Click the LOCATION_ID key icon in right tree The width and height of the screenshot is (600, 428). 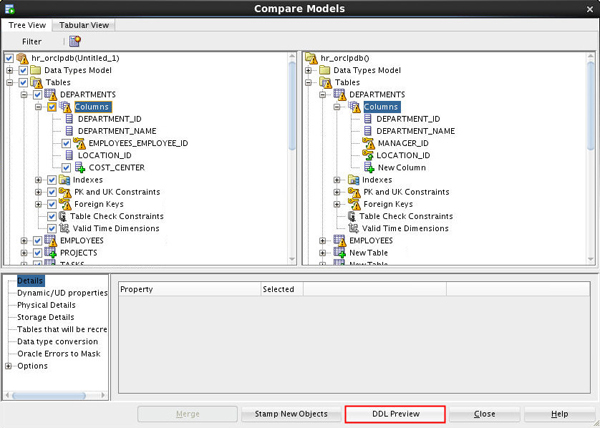pyautogui.click(x=368, y=155)
